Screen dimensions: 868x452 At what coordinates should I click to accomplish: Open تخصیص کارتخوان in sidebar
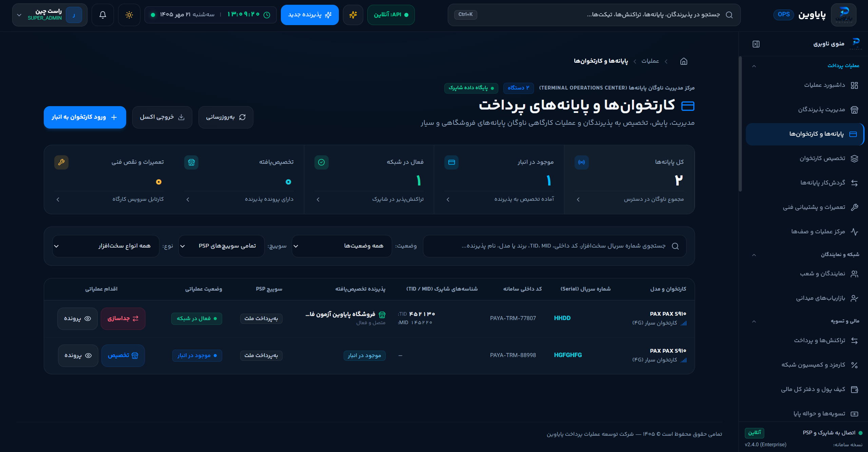coord(805,158)
